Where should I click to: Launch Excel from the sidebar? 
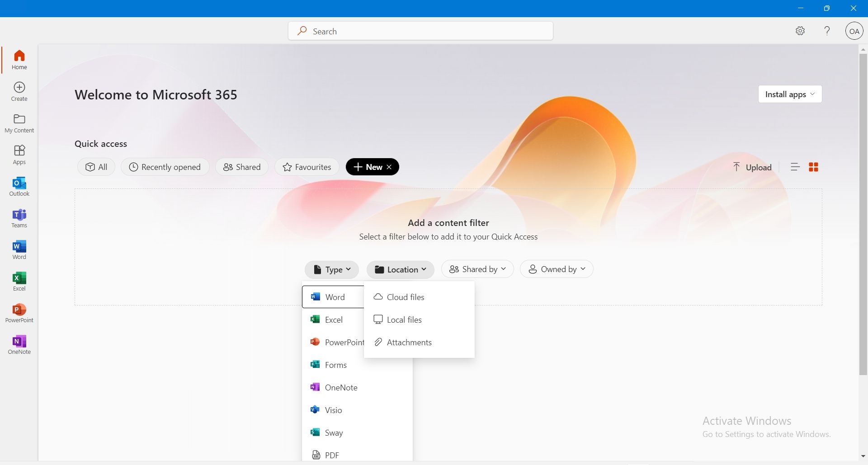point(19,281)
